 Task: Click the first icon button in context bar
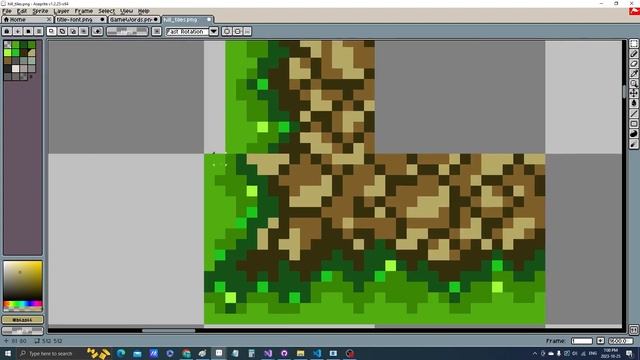pos(7,31)
